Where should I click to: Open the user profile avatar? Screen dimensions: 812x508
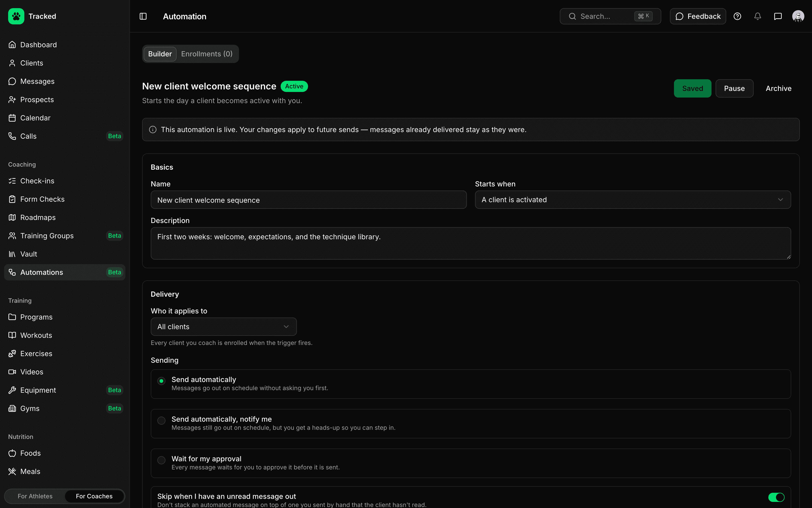(x=798, y=17)
